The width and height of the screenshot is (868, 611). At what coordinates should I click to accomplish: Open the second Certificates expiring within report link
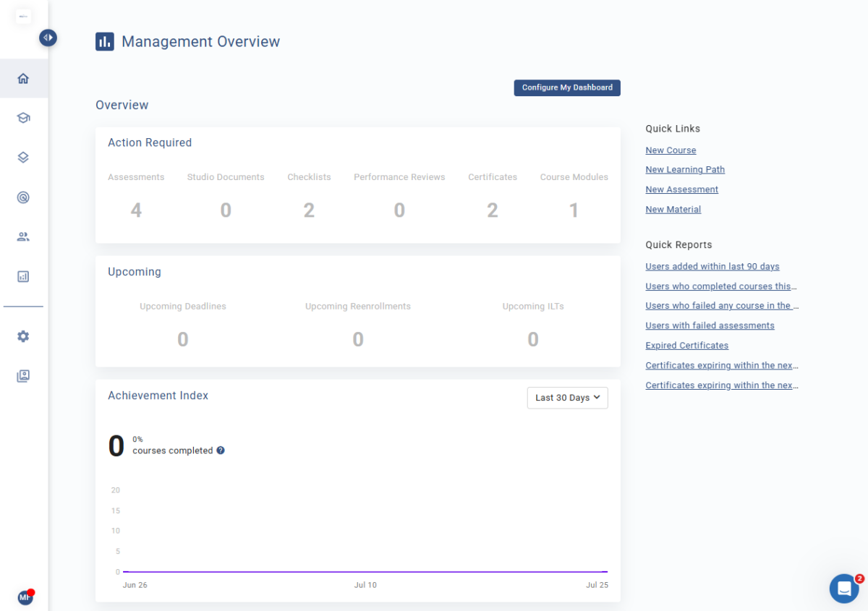[x=722, y=385]
